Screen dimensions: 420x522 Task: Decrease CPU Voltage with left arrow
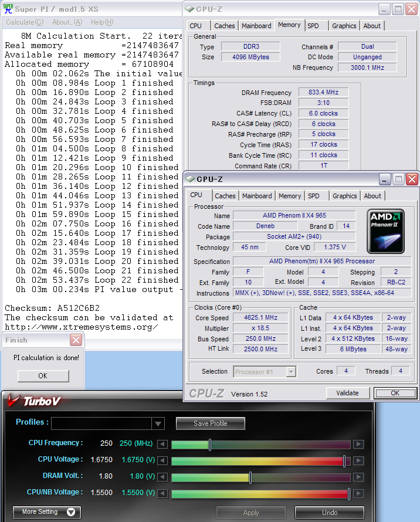pyautogui.click(x=162, y=460)
